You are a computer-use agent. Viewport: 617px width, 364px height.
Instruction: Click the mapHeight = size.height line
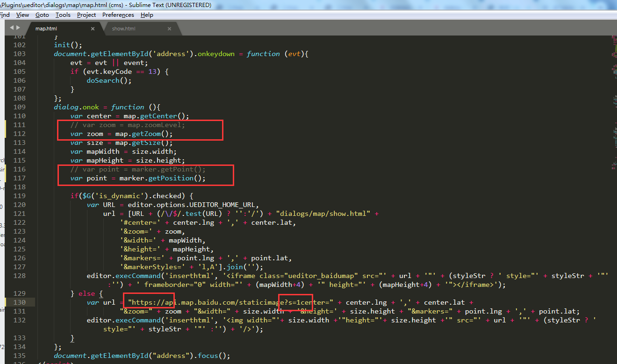(x=128, y=160)
